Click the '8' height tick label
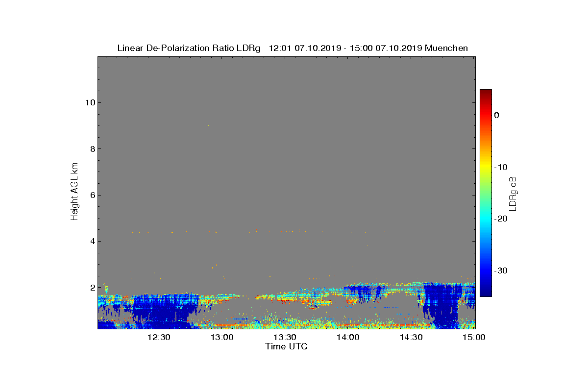This screenshot has height=392, width=588. (x=92, y=149)
